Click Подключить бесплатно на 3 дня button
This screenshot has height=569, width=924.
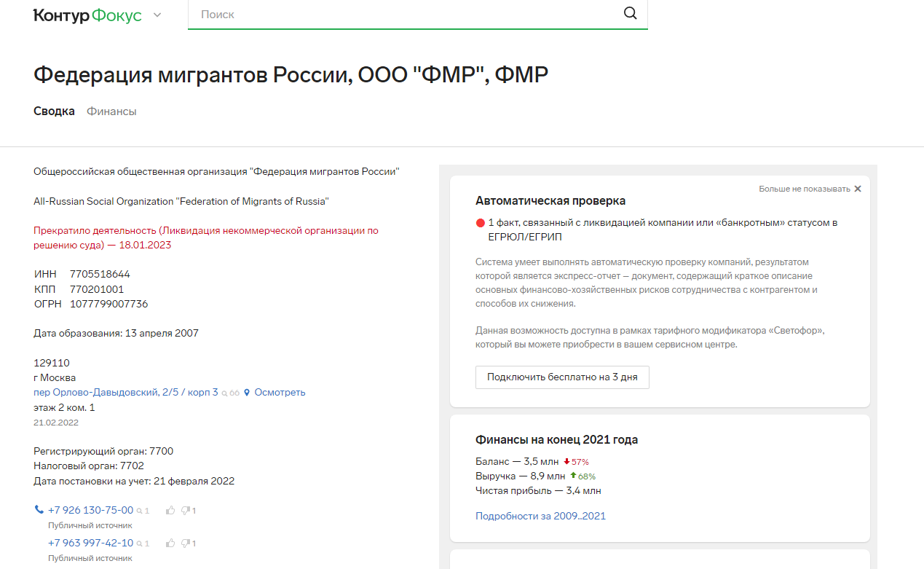[562, 377]
